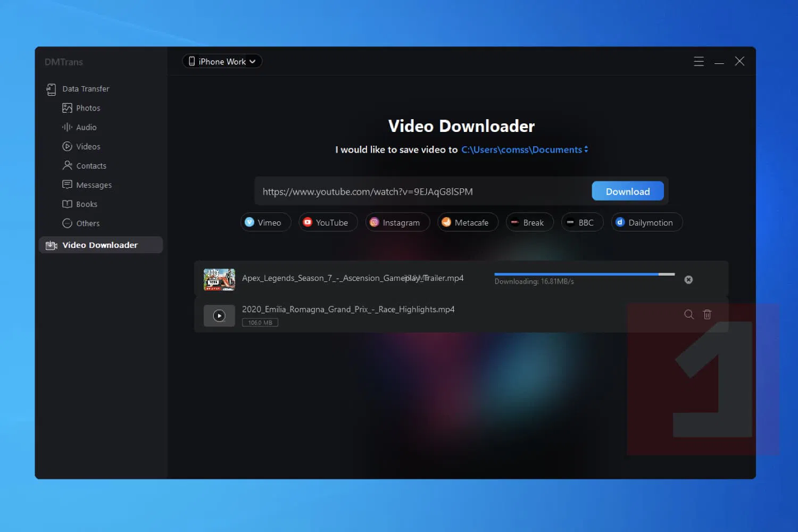
Task: Click the blue Download button
Action: tap(628, 192)
